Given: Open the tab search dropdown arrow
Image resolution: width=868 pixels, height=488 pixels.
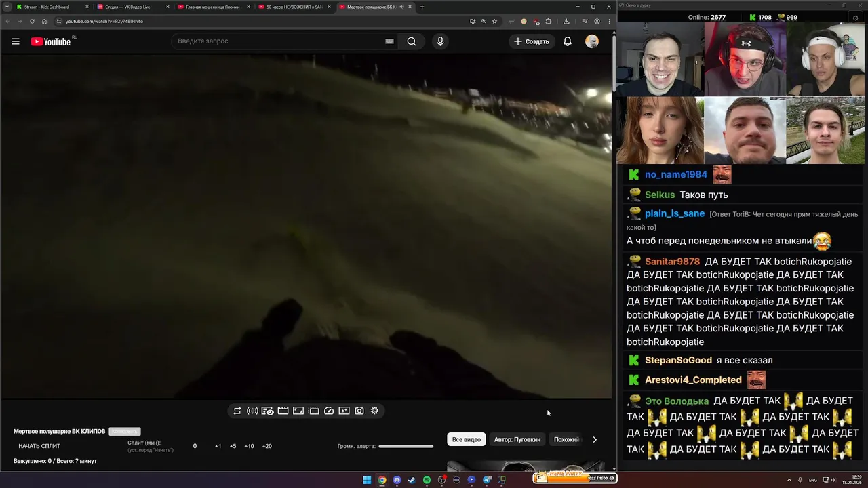Looking at the screenshot, I should [7, 7].
